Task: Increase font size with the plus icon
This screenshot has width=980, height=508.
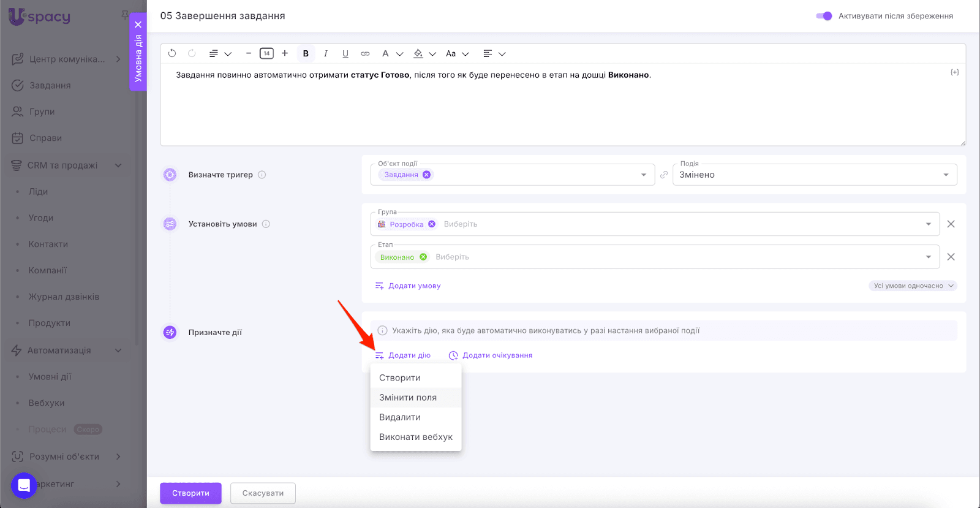Action: coord(285,53)
